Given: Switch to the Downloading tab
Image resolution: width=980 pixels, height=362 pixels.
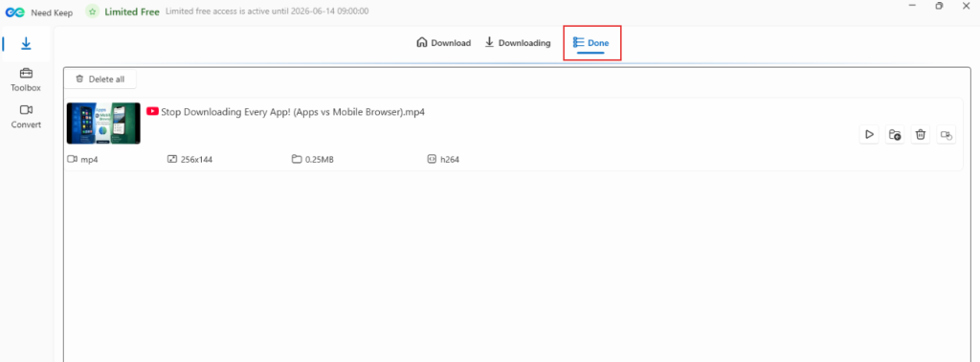Looking at the screenshot, I should point(518,43).
